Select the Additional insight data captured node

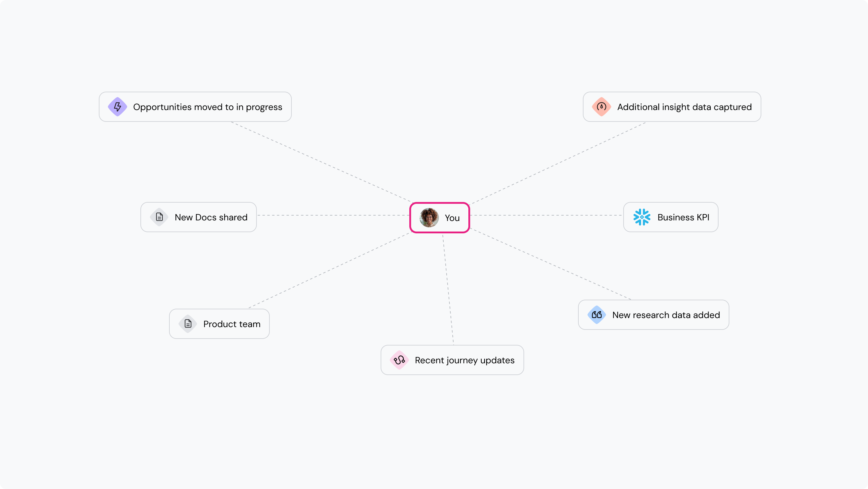(672, 107)
